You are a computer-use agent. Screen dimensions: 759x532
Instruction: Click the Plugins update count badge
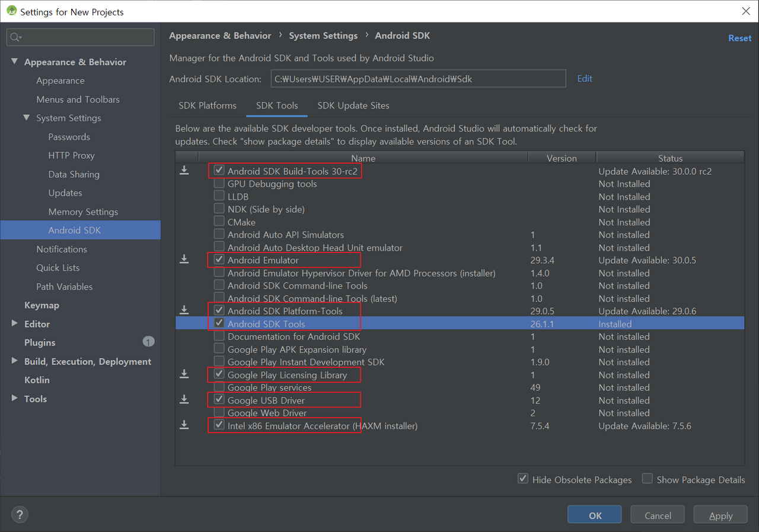148,342
